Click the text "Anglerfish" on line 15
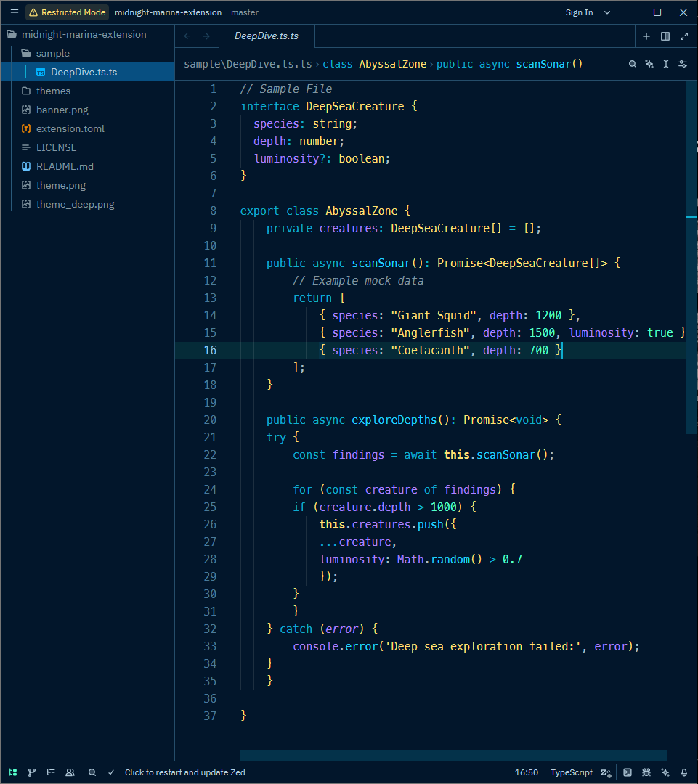The height and width of the screenshot is (784, 698). click(430, 333)
